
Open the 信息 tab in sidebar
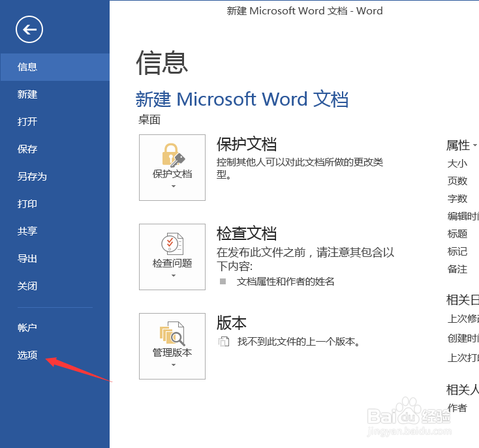[x=55, y=67]
